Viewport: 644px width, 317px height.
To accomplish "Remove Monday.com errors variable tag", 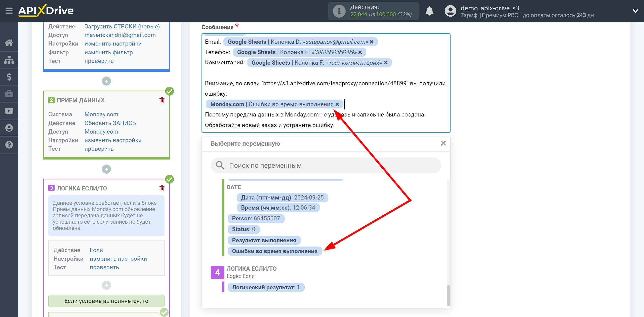I will pyautogui.click(x=337, y=104).
